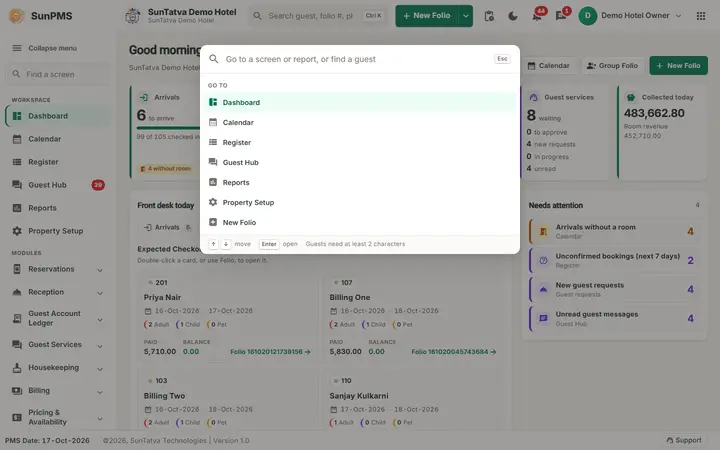Expand the Guest Services chevron
720x450 pixels.
tap(100, 346)
